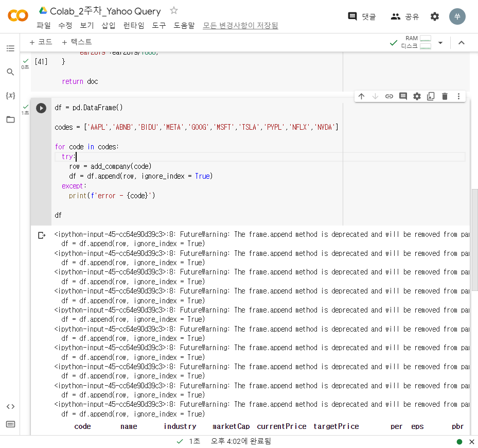Open the 런타임 menu

coord(134,25)
